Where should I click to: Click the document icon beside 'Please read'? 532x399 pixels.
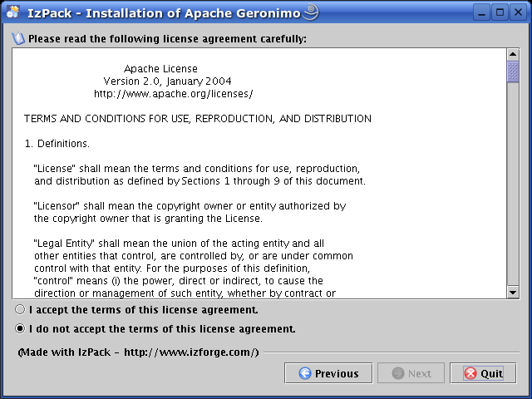tap(18, 38)
